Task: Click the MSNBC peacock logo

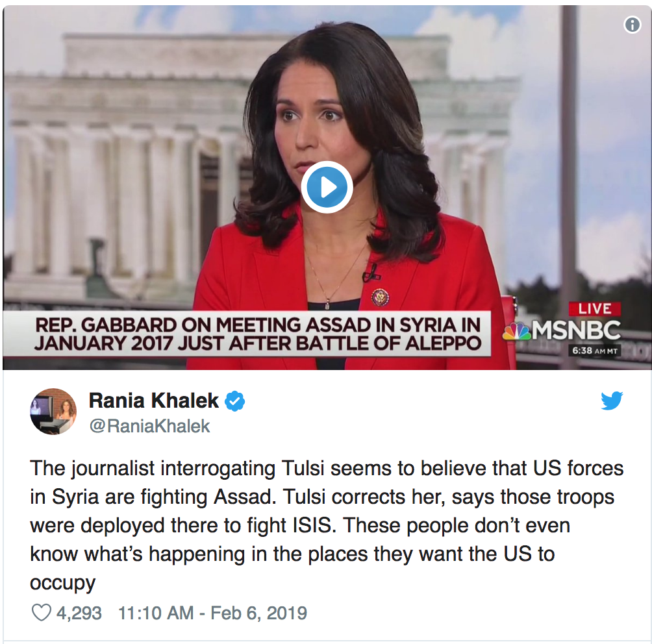Action: tap(516, 330)
